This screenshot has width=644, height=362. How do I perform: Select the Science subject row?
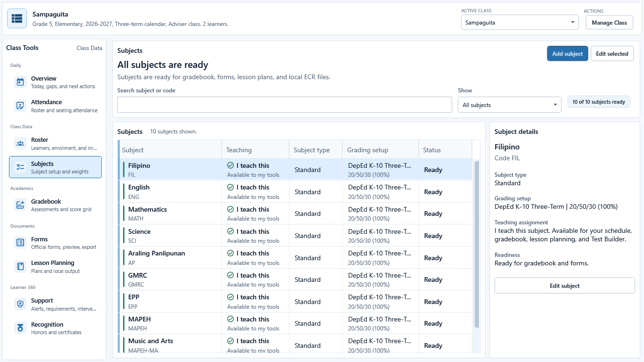point(295,236)
